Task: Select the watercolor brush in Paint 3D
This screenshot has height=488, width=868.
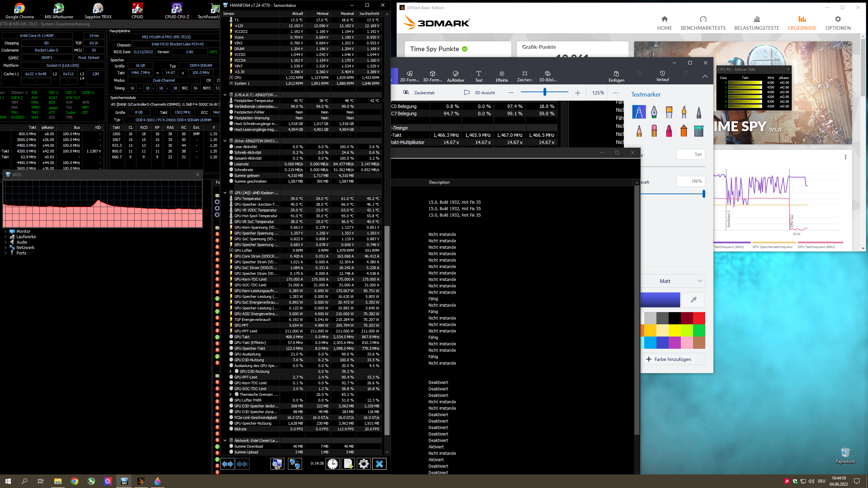Action: [x=684, y=112]
